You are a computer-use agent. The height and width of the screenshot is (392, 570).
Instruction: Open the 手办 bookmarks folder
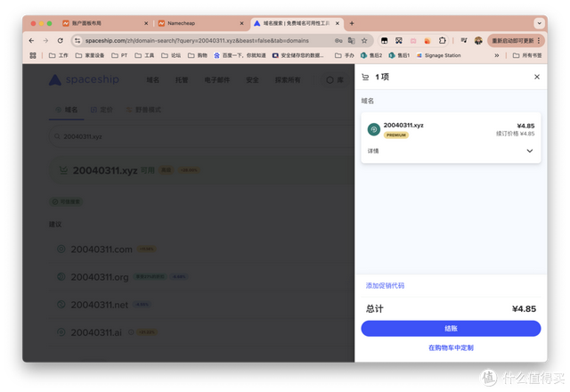point(345,55)
